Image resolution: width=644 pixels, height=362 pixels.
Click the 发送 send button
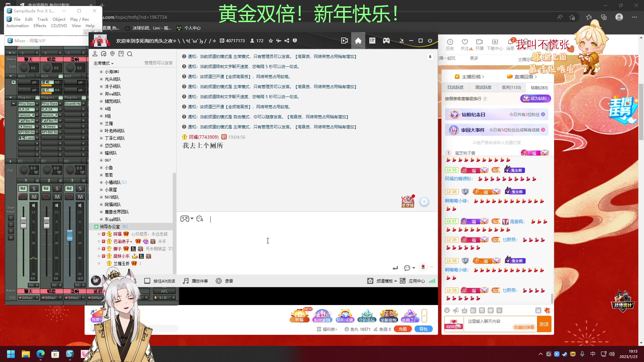coord(544,324)
